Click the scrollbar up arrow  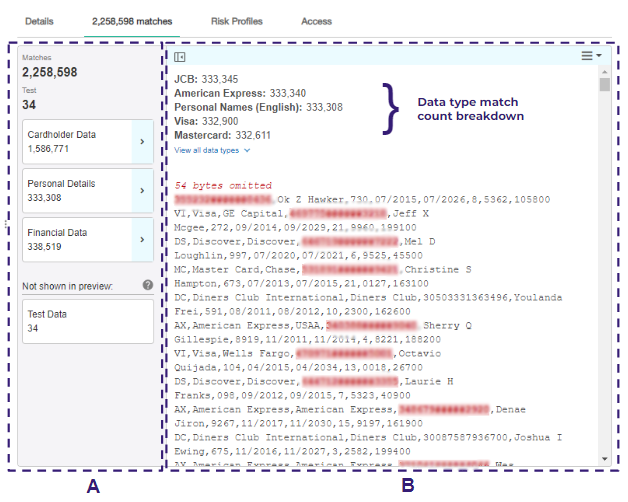click(x=604, y=72)
